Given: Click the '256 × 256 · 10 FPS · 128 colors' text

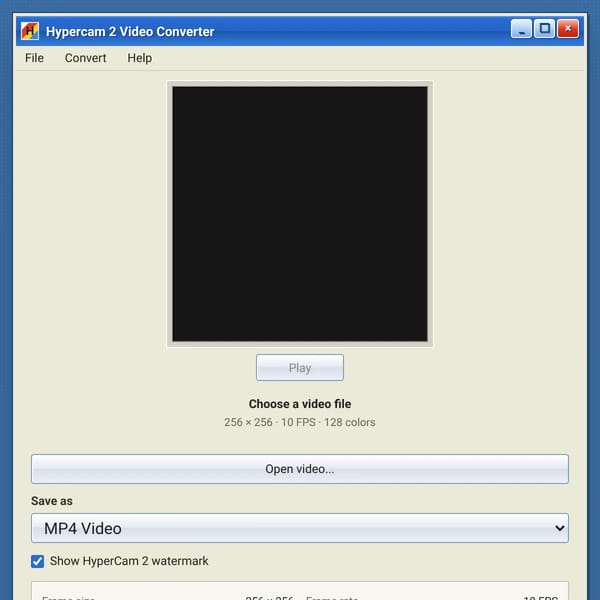Looking at the screenshot, I should (300, 422).
